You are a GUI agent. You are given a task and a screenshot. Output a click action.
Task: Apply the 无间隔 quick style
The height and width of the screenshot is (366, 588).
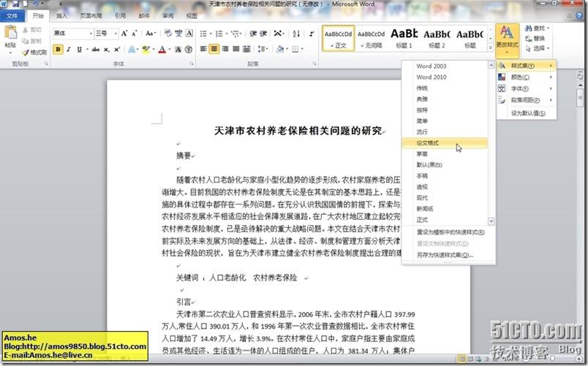(371, 38)
